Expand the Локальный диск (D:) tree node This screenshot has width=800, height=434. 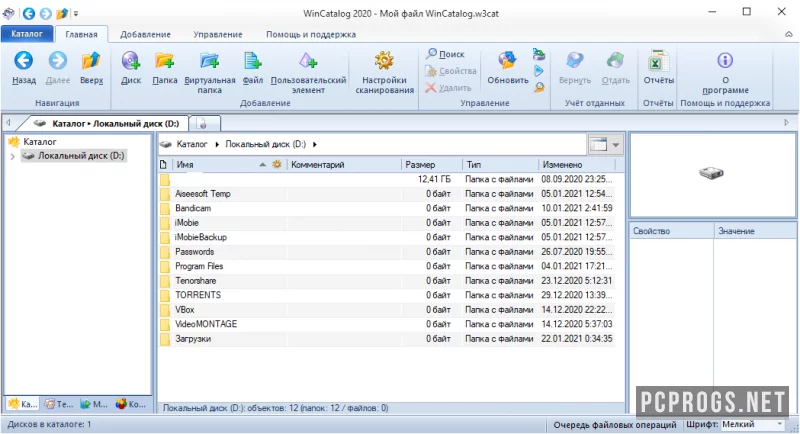pyautogui.click(x=13, y=156)
